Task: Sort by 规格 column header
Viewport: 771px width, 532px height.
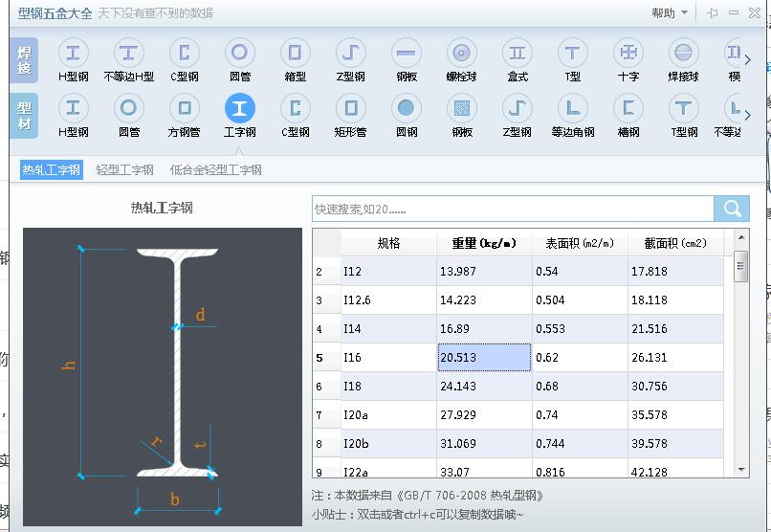Action: coord(388,243)
